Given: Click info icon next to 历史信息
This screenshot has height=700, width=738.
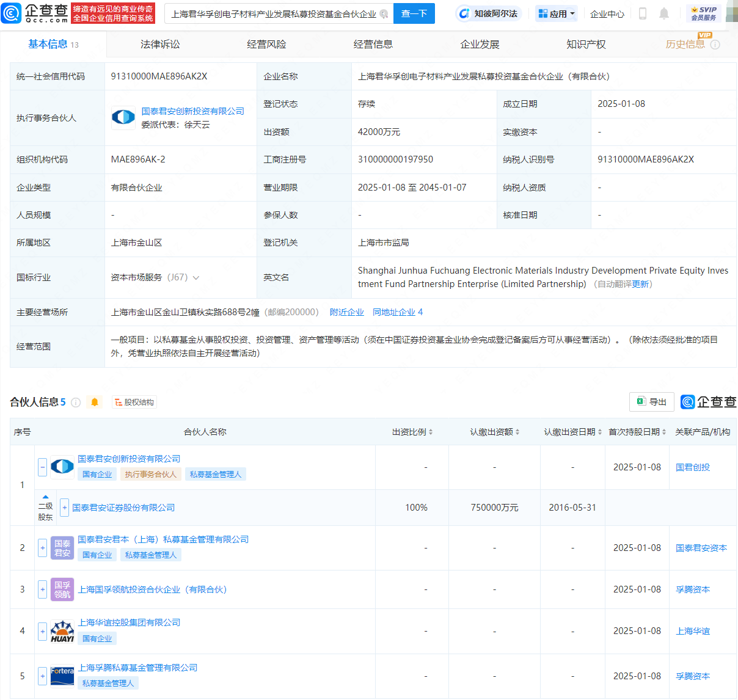Looking at the screenshot, I should coord(715,45).
